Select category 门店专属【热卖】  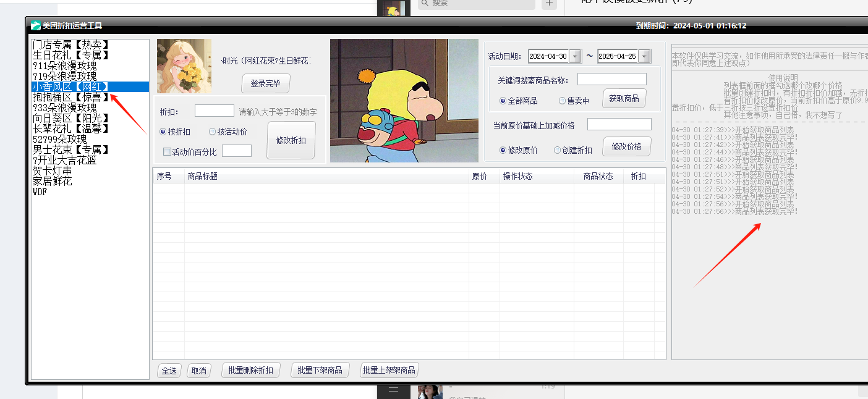(90, 44)
